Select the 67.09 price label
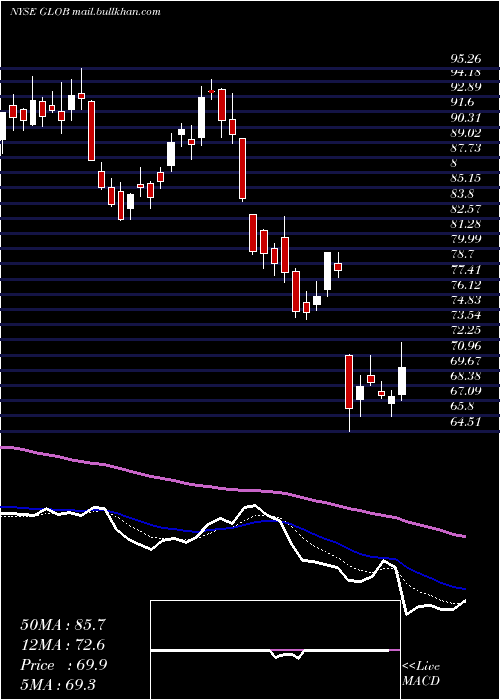 pyautogui.click(x=466, y=391)
